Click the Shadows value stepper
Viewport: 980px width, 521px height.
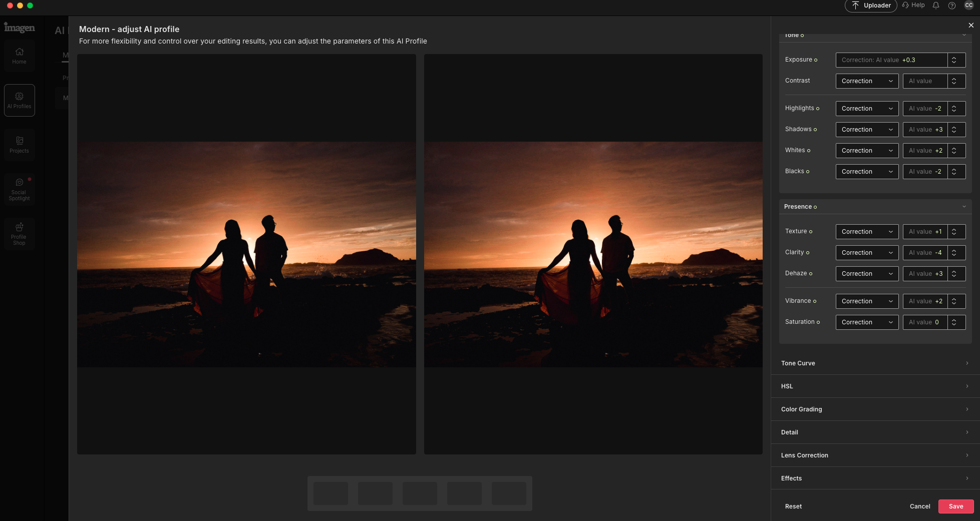click(x=954, y=130)
